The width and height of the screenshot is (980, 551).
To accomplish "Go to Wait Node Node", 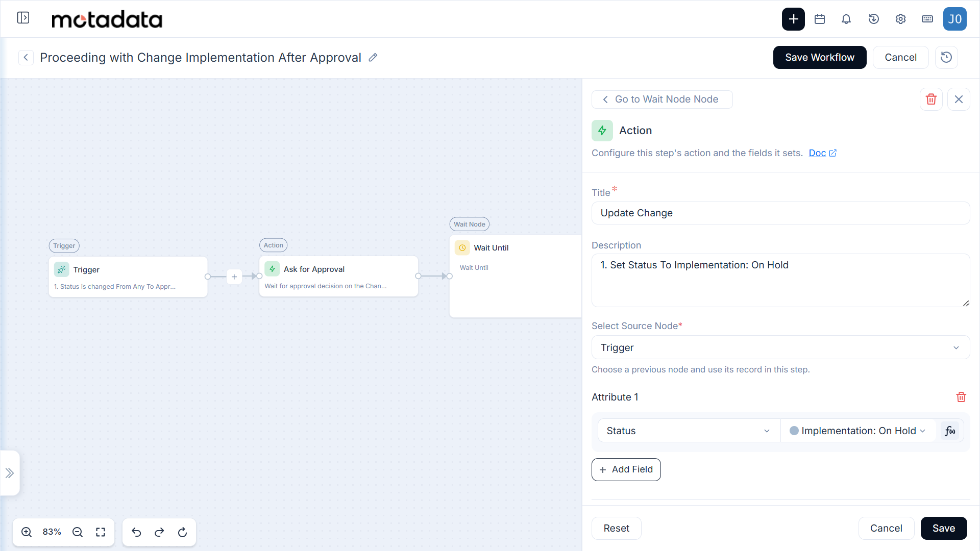I will pos(662,99).
